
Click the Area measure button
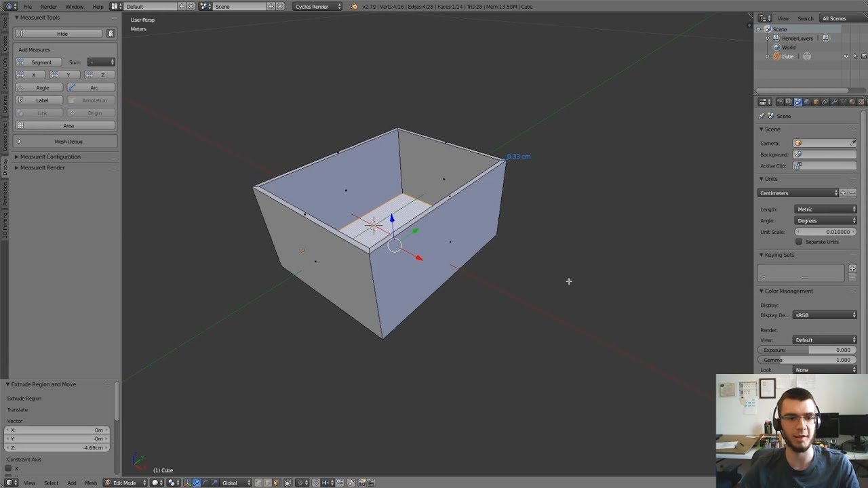(65, 125)
